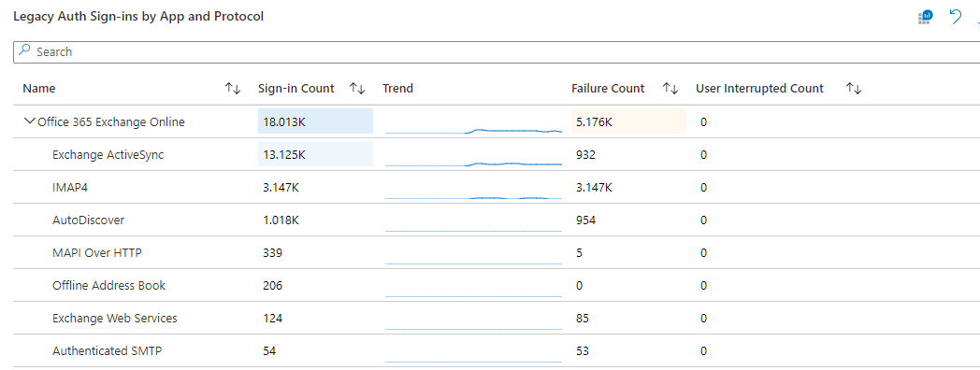
Task: Click the 53 failure count cell
Action: point(583,350)
